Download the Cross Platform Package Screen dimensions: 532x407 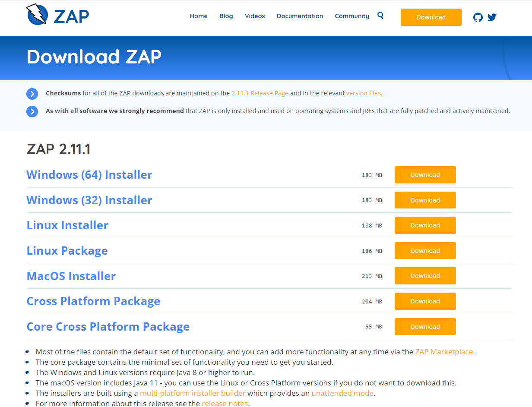(x=425, y=301)
